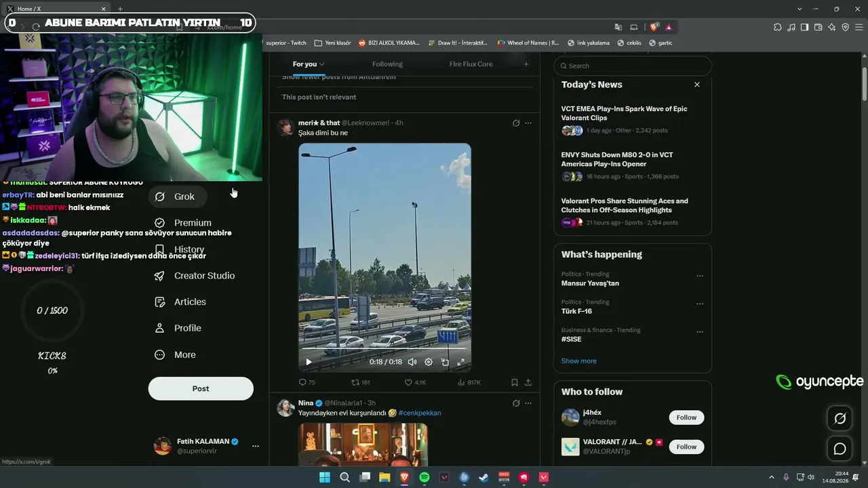Open Premium in the X sidebar
Image resolution: width=868 pixels, height=488 pixels.
[x=182, y=223]
